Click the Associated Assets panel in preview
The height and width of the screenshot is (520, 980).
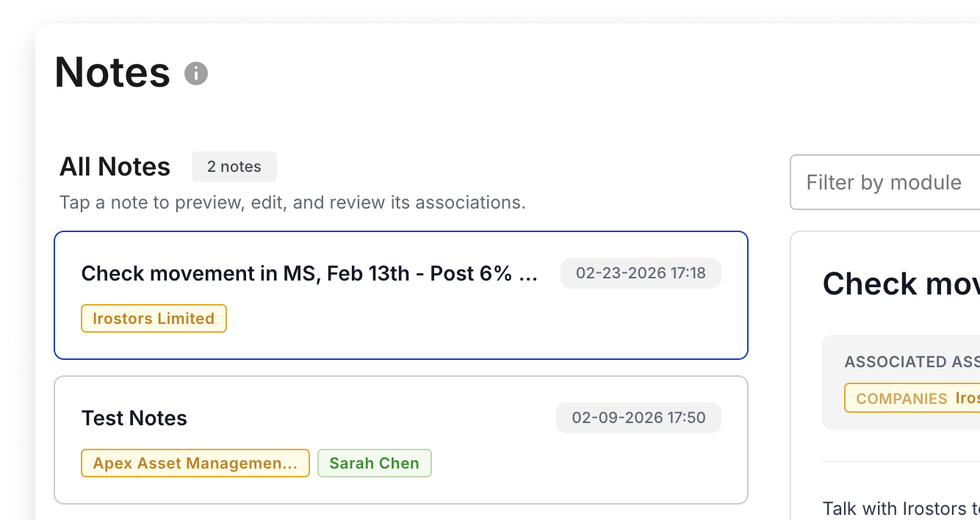pos(901,382)
